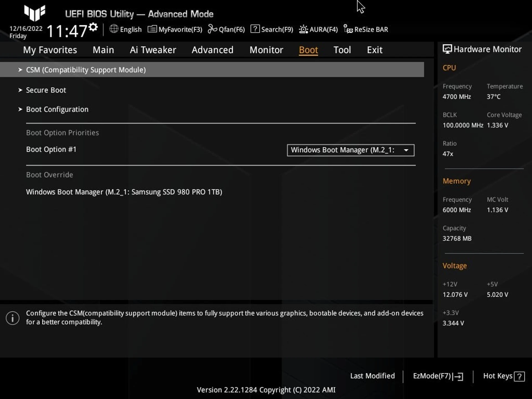Click the Core Voltage 1.336 V value
This screenshot has width=532, height=399.
tap(497, 125)
